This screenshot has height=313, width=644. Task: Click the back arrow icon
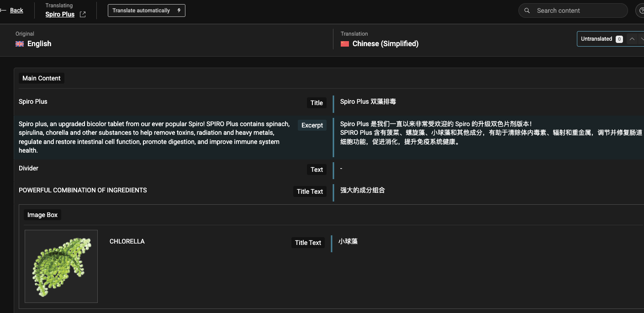3,10
